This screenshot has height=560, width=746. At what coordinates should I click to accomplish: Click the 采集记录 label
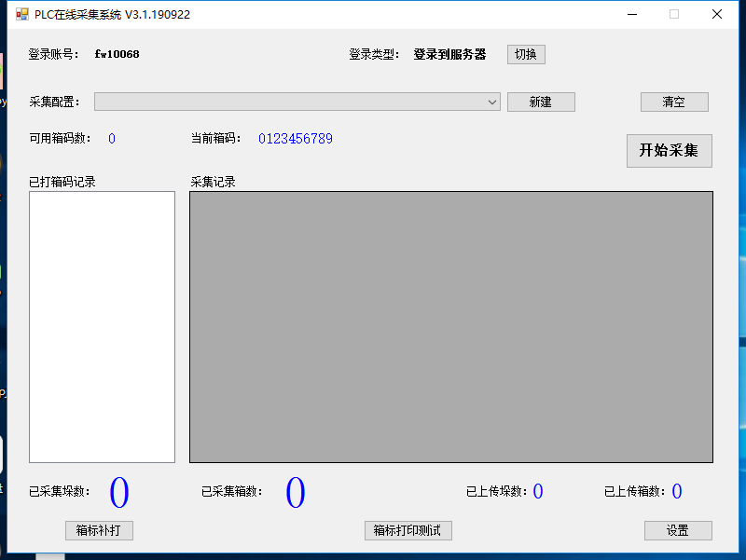tap(214, 182)
